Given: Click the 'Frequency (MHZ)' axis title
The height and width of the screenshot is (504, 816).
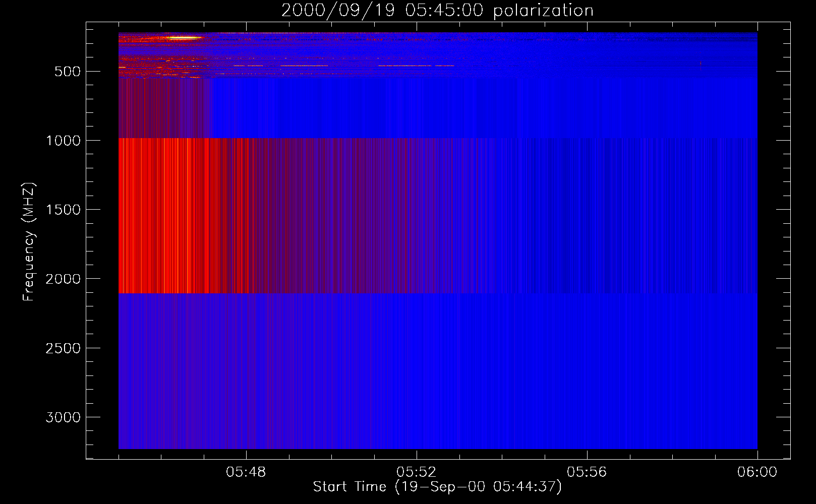Looking at the screenshot, I should point(30,242).
